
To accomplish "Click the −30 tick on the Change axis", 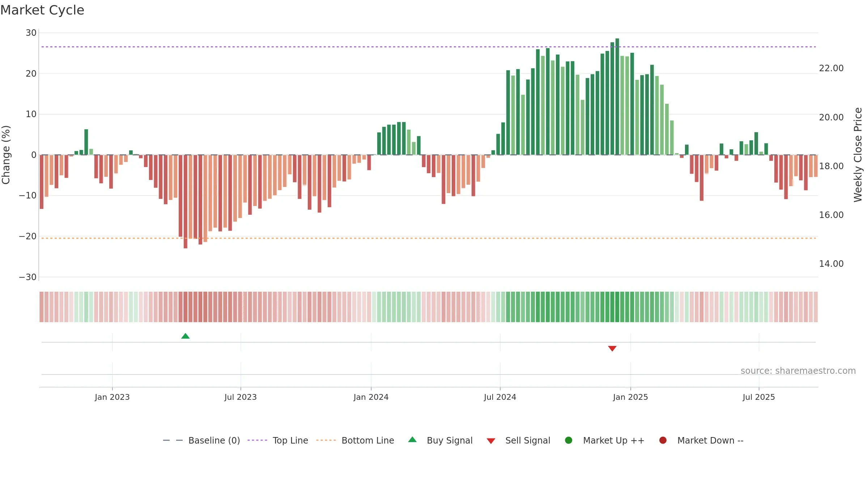I will tap(28, 277).
